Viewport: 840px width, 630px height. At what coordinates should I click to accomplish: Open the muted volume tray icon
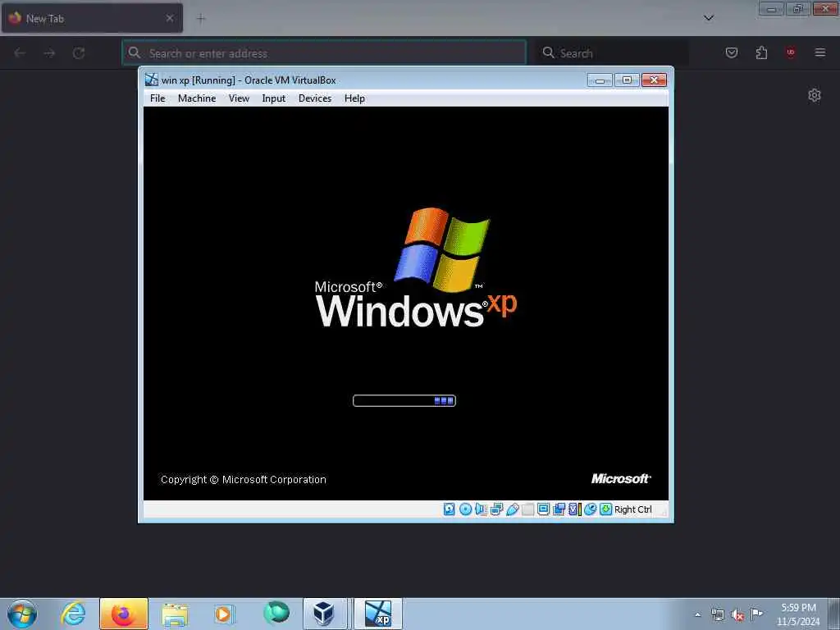coord(737,614)
